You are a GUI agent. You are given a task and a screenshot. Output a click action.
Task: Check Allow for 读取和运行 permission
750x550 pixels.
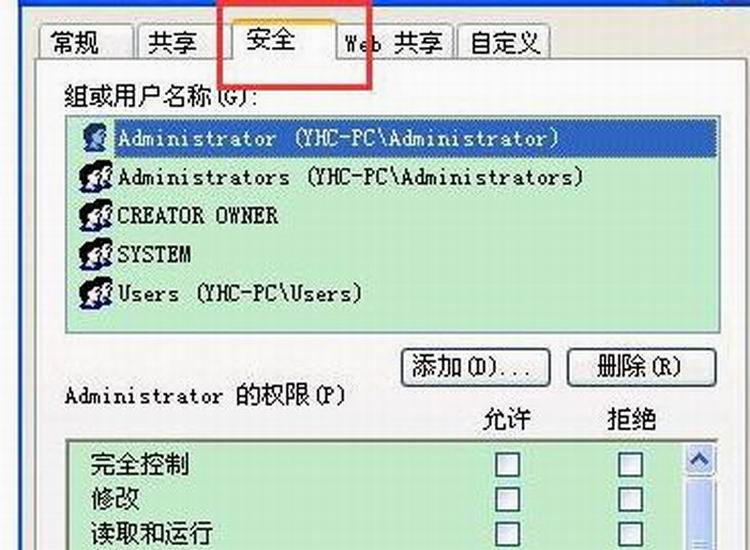click(507, 534)
